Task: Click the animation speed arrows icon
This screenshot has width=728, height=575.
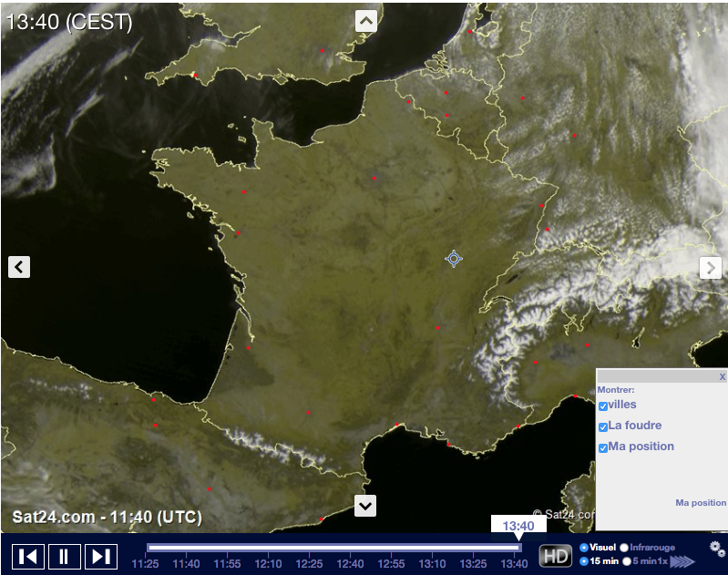Action: click(x=682, y=561)
